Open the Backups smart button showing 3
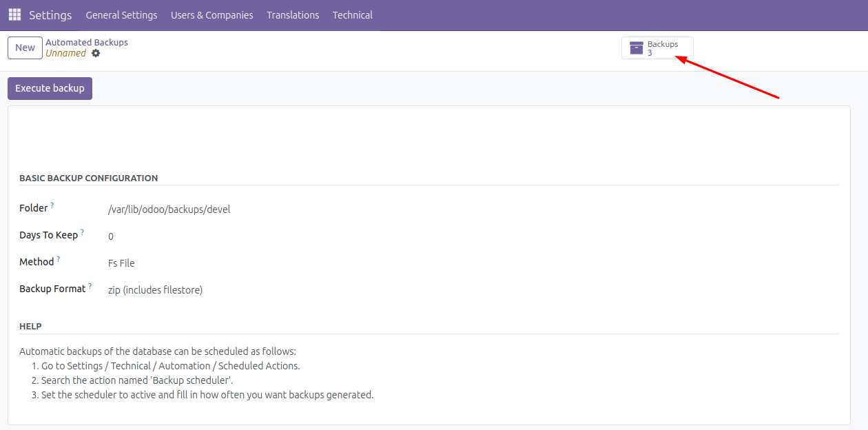This screenshot has width=868, height=430. (657, 48)
